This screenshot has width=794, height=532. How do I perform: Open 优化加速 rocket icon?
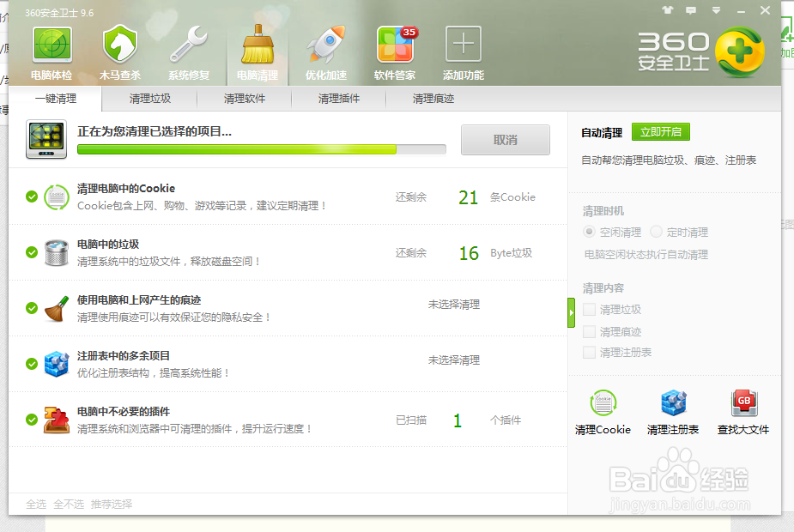click(x=326, y=45)
